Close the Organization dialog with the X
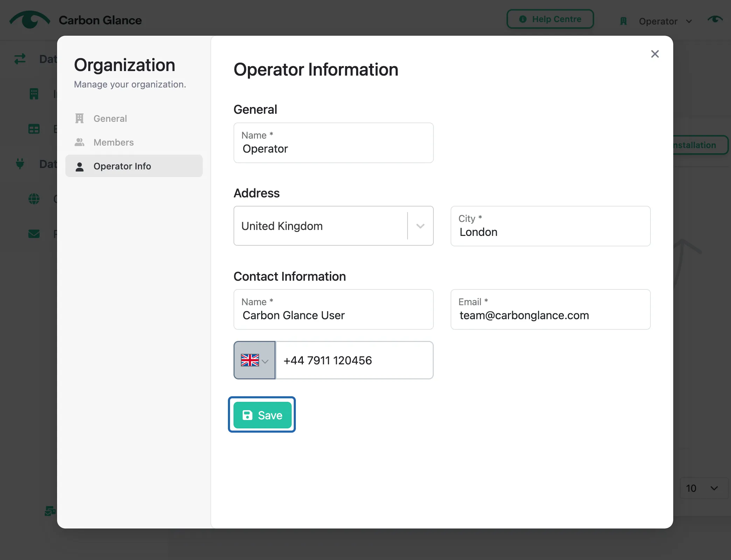Image resolution: width=731 pixels, height=560 pixels. click(x=655, y=54)
